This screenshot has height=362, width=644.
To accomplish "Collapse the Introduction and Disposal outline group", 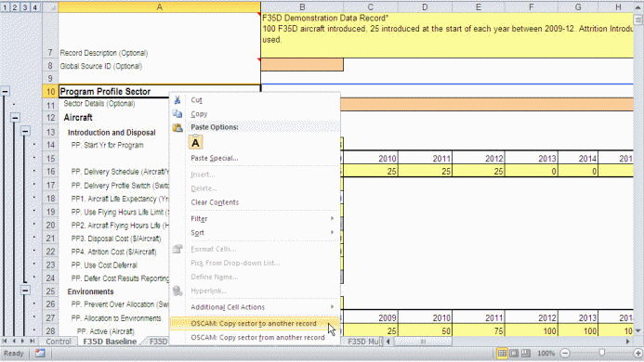I will [x=25, y=131].
